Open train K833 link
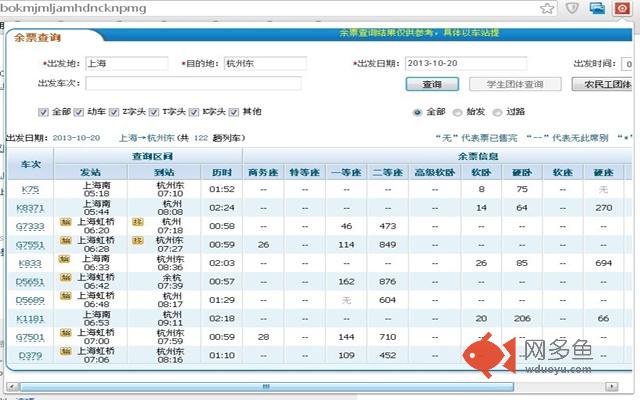Viewport: 640px width, 400px height. pyautogui.click(x=30, y=263)
